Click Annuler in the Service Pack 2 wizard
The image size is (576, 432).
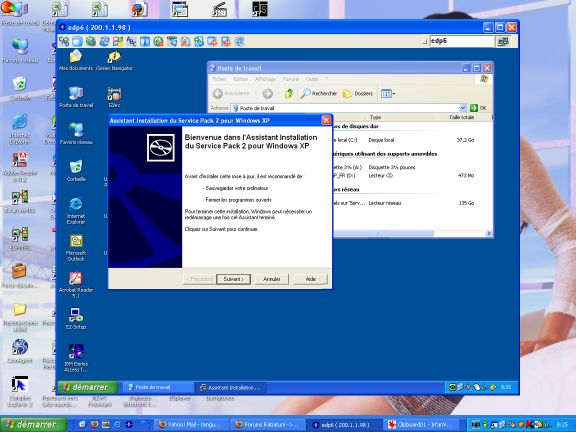[272, 279]
